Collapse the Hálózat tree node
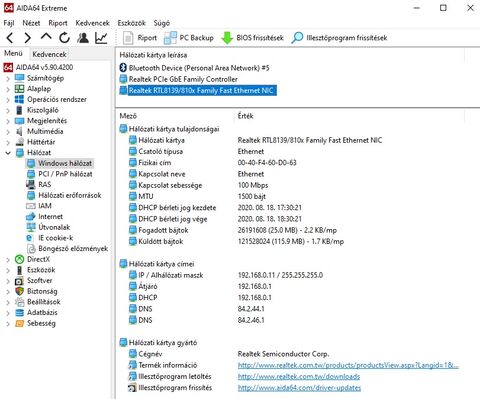480x399 pixels. click(8, 153)
